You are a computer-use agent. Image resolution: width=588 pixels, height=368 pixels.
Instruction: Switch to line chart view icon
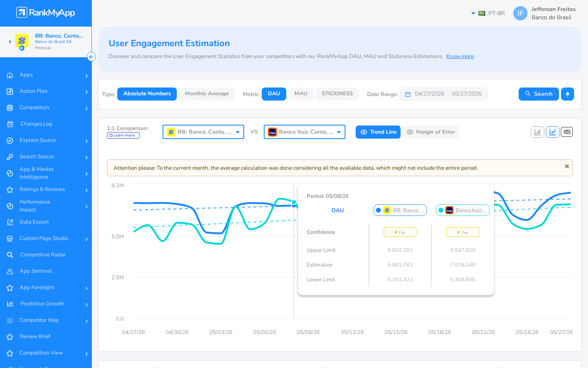[552, 132]
